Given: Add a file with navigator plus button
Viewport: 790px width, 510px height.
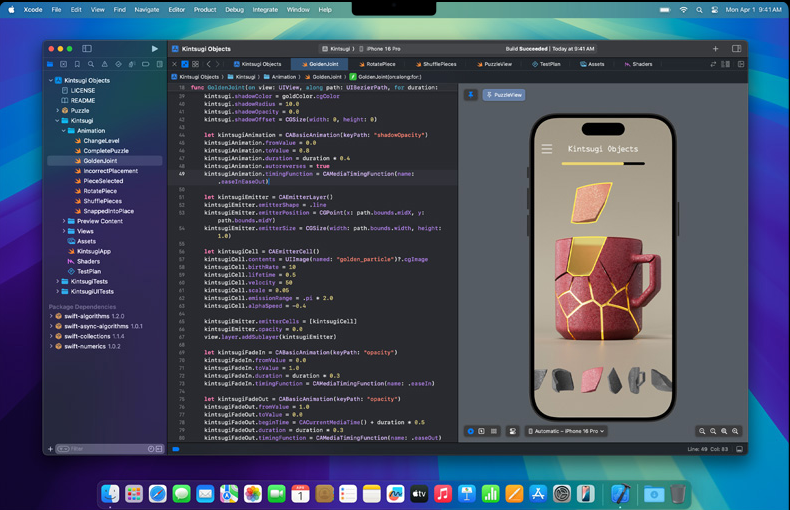Looking at the screenshot, I should [x=50, y=449].
